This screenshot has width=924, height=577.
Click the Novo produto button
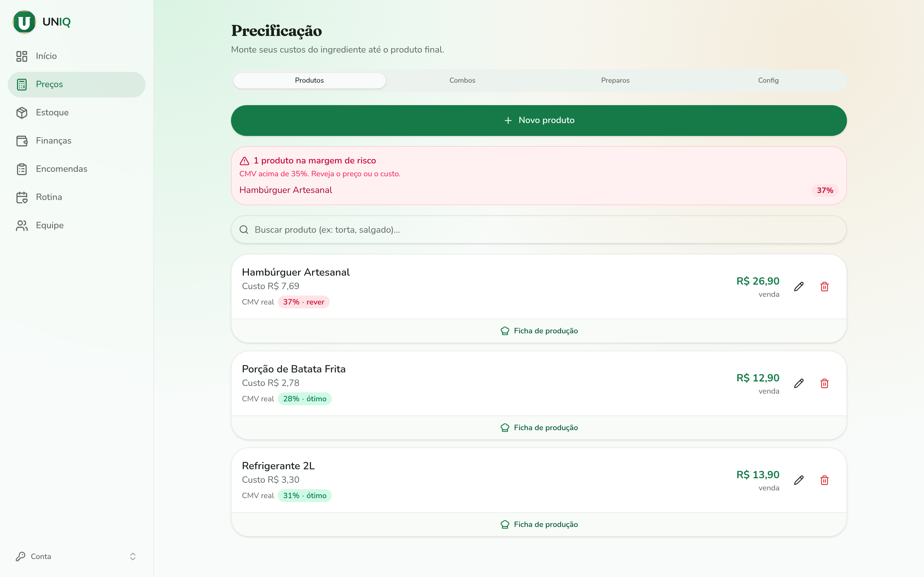[539, 121]
